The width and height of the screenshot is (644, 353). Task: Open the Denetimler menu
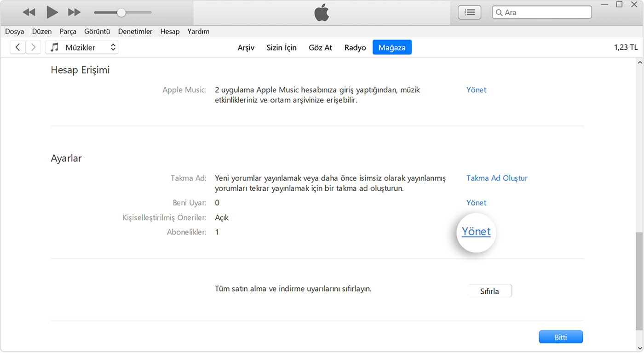point(135,31)
